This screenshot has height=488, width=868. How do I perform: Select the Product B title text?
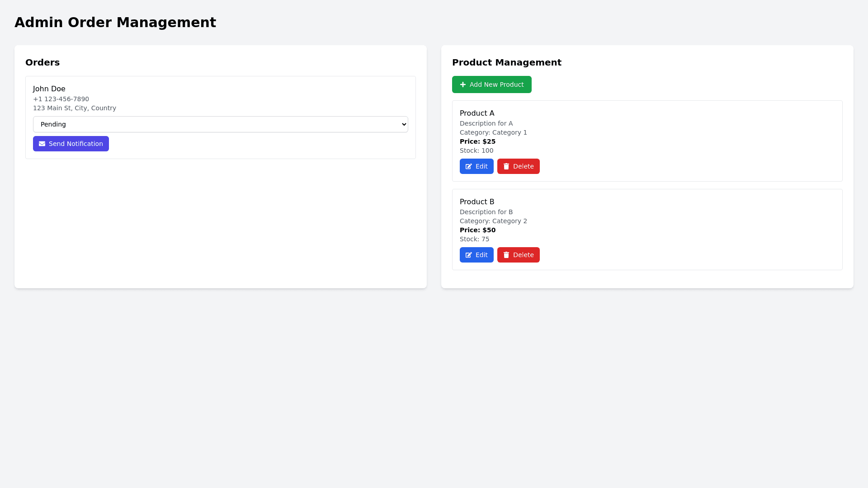click(477, 202)
